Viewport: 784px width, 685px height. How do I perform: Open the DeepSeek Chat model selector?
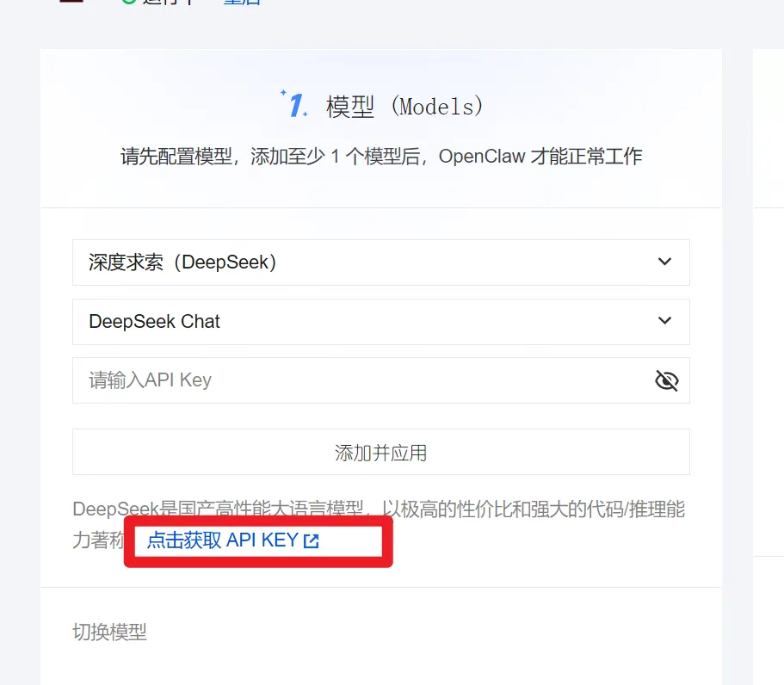(381, 322)
